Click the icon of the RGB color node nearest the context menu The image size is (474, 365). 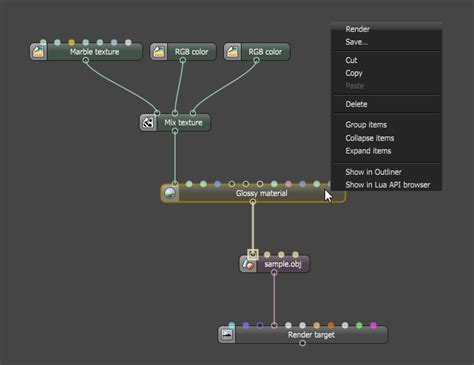[232, 52]
